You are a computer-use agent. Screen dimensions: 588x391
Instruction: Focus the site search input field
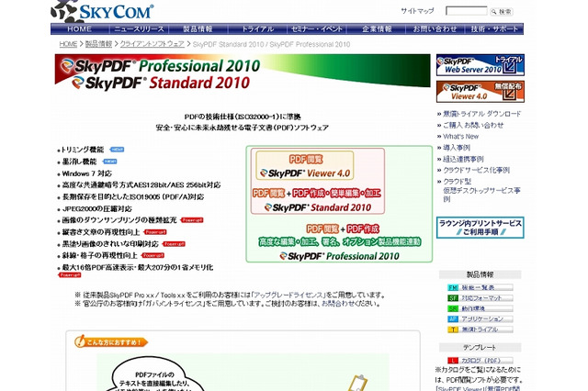(x=466, y=11)
